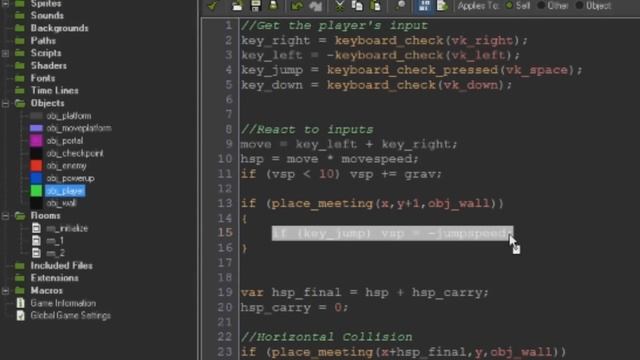Click the green obj_player sprite icon

point(36,191)
